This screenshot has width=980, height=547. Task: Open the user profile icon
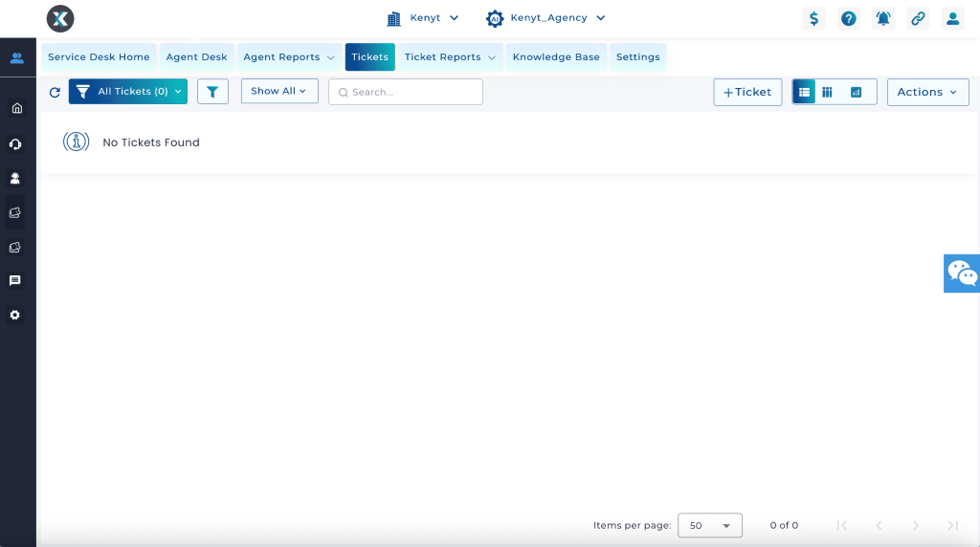952,18
